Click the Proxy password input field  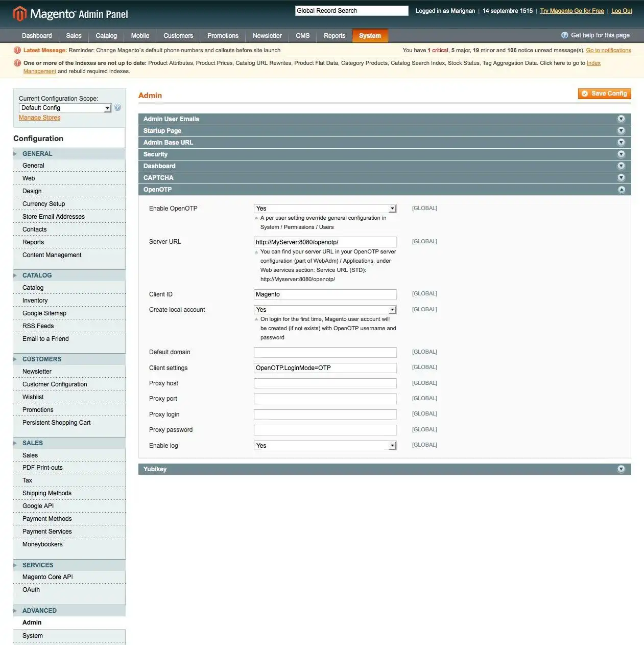point(325,430)
